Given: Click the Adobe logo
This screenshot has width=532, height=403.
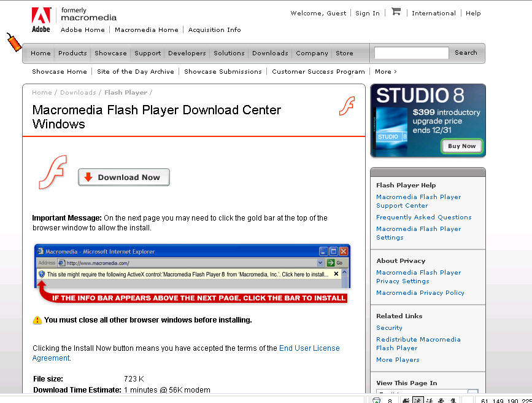Looking at the screenshot, I should point(41,20).
